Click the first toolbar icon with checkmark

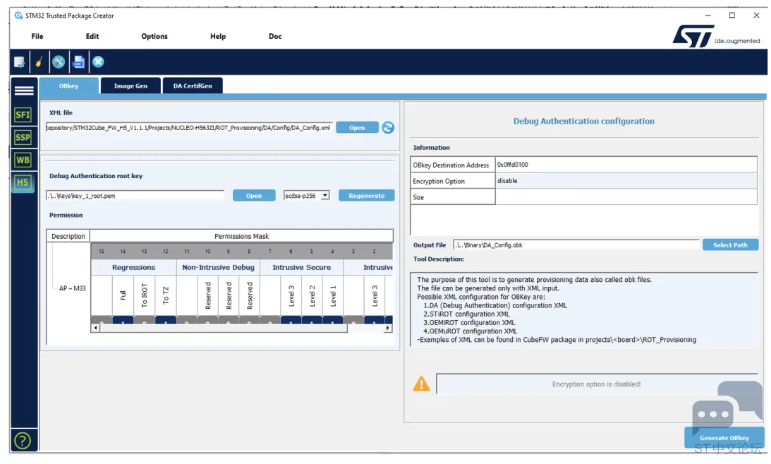(19, 62)
